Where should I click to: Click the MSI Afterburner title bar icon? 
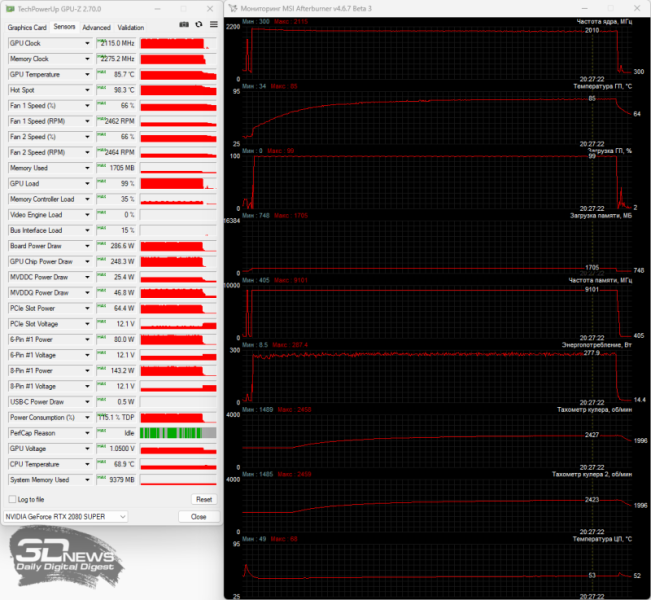click(x=233, y=8)
